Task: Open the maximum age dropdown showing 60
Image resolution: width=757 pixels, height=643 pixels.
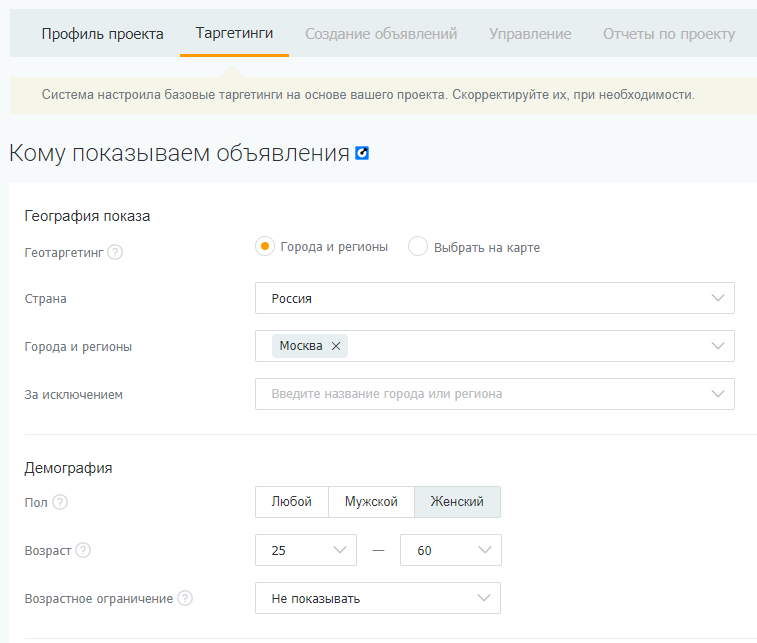Action: pos(451,550)
